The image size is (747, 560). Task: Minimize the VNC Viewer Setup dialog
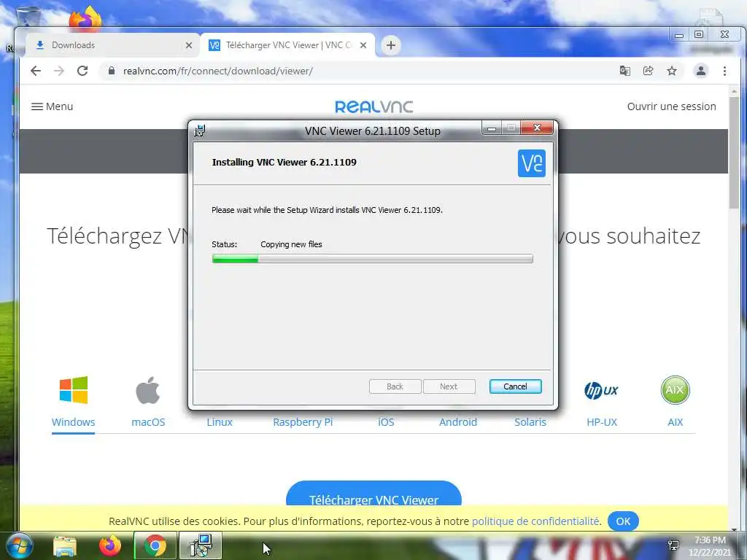pos(492,128)
